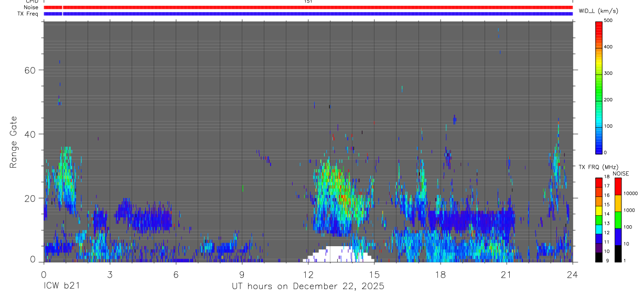Click the '500' width colorbar label
This screenshot has height=297, width=644.
click(608, 20)
